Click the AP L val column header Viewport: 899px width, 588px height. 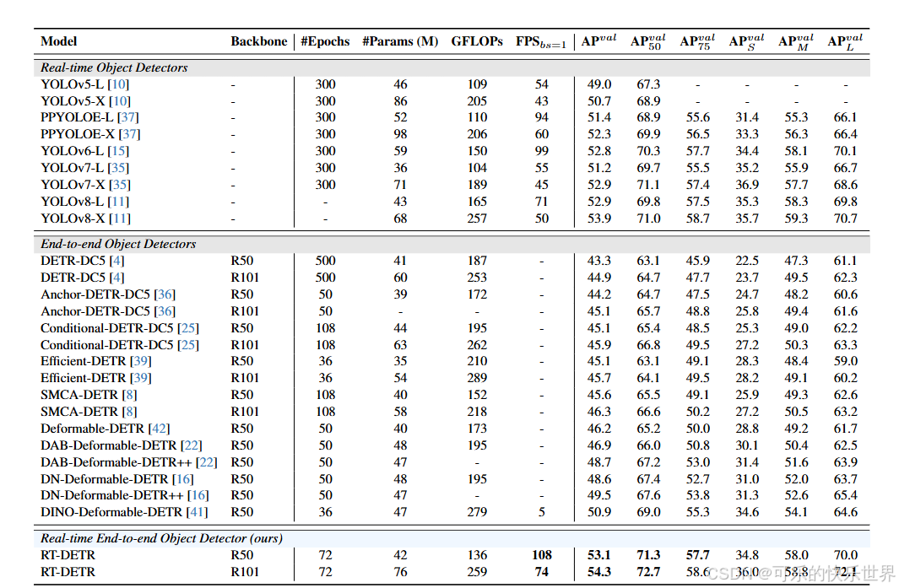tap(845, 42)
